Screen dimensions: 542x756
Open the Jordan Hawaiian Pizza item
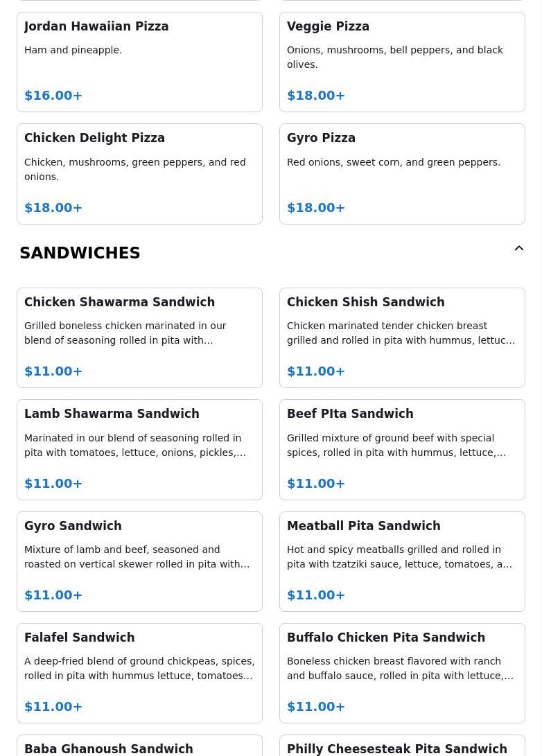pos(139,62)
